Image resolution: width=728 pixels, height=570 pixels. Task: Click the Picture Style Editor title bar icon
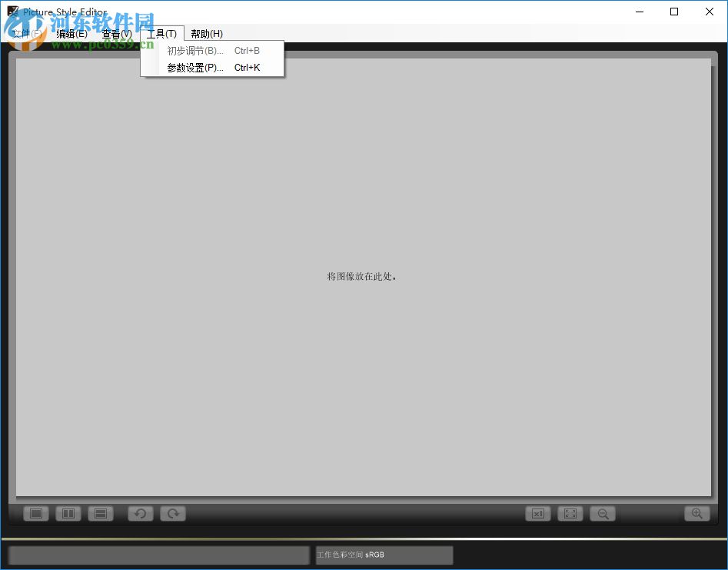click(x=12, y=11)
